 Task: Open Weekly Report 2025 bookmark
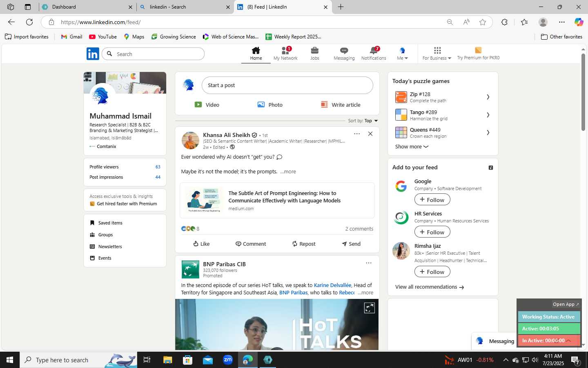pyautogui.click(x=293, y=37)
